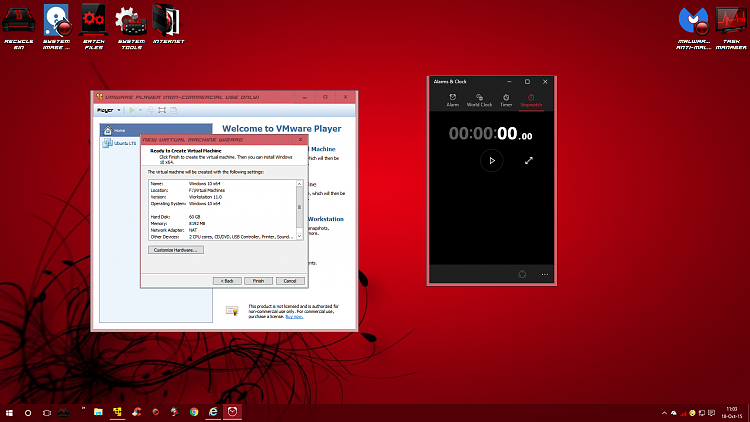Click '60 GB' hard disk value
750x422 pixels.
point(194,217)
